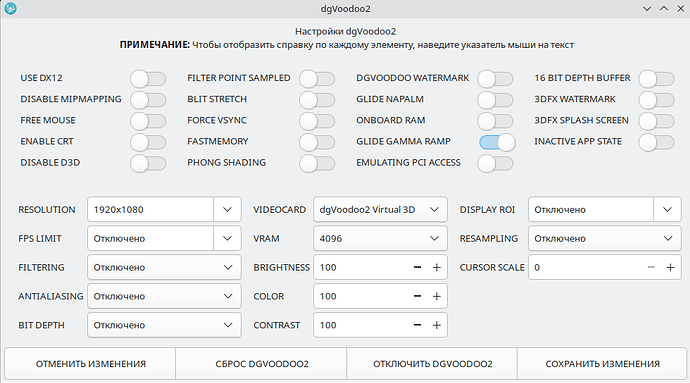Click the RESOLUTION field showing 1920x1080
Viewport: 690px width, 383px height.
(150, 210)
